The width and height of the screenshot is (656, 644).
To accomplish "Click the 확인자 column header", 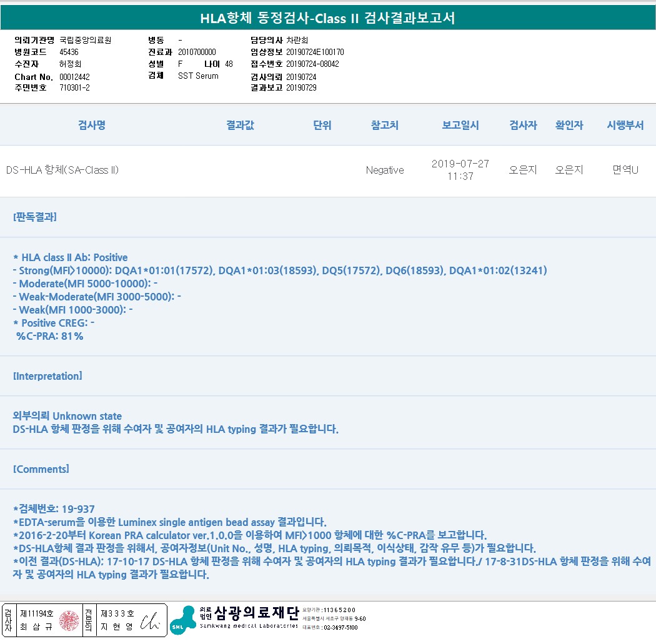I will [569, 125].
